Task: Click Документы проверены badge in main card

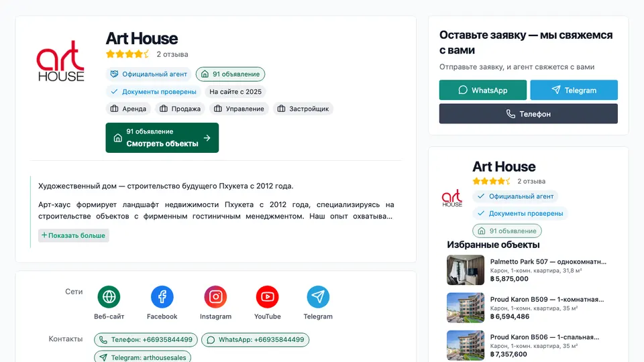Action: click(153, 92)
